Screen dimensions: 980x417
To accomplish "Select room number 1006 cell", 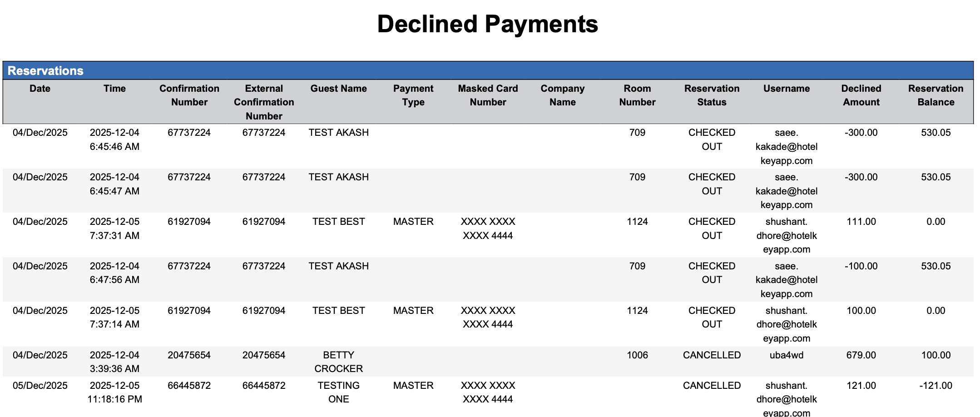I will coord(637,355).
